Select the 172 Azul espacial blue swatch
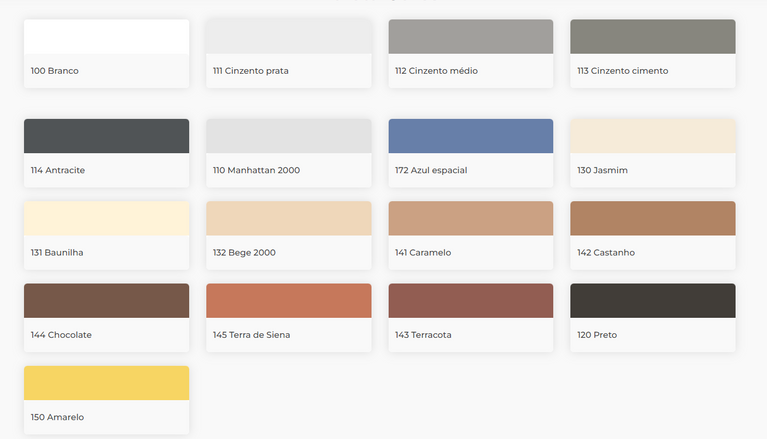Screen dimensions: 767x439 click(x=470, y=136)
